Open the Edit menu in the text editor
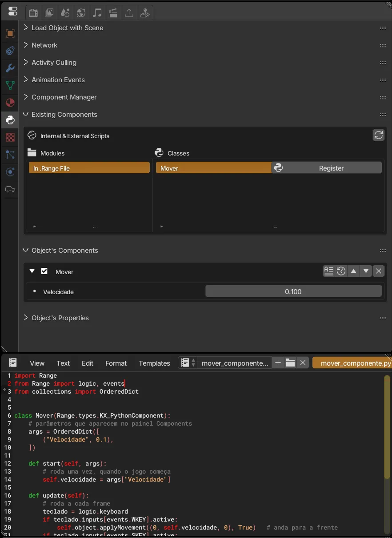Viewport: 392px width, 538px height. [x=88, y=363]
